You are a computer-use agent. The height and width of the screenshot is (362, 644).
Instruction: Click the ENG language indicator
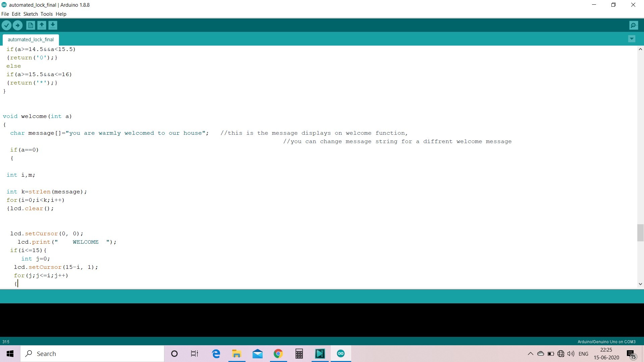click(583, 354)
